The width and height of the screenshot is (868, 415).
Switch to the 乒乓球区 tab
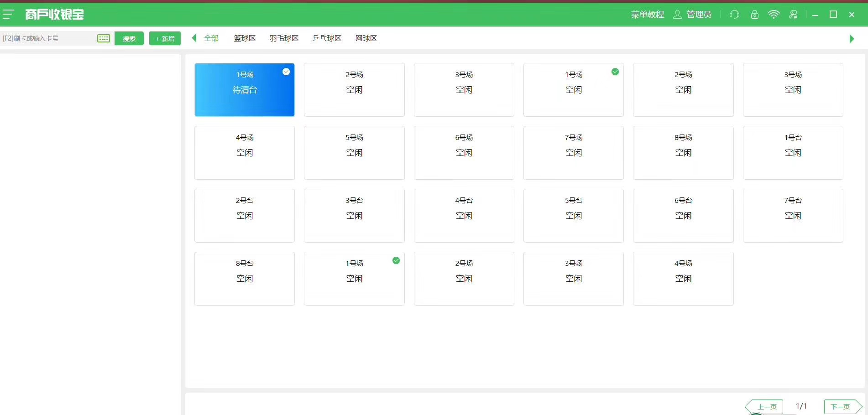(x=327, y=38)
